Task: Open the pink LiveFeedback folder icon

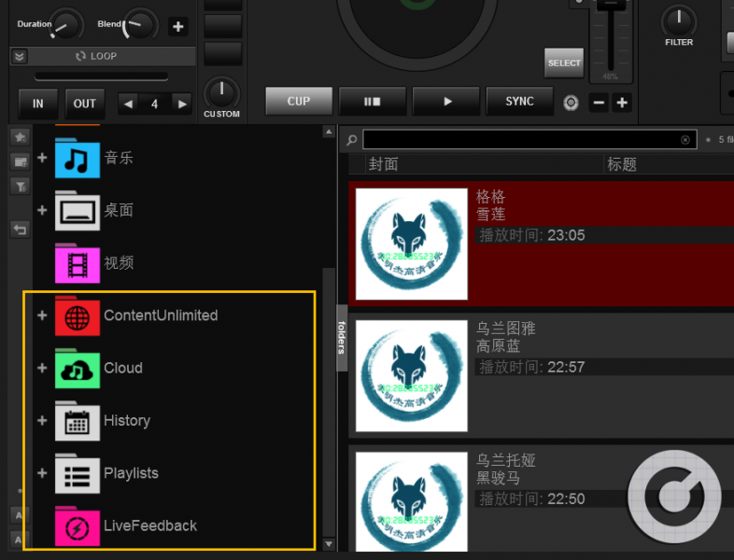Action: (78, 525)
